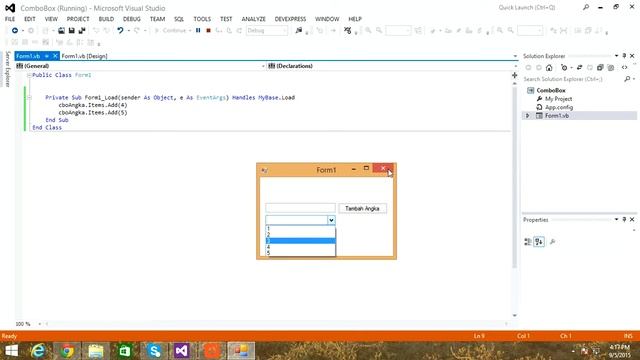
Task: Click the combo box arrow in Form1
Action: coord(331,220)
